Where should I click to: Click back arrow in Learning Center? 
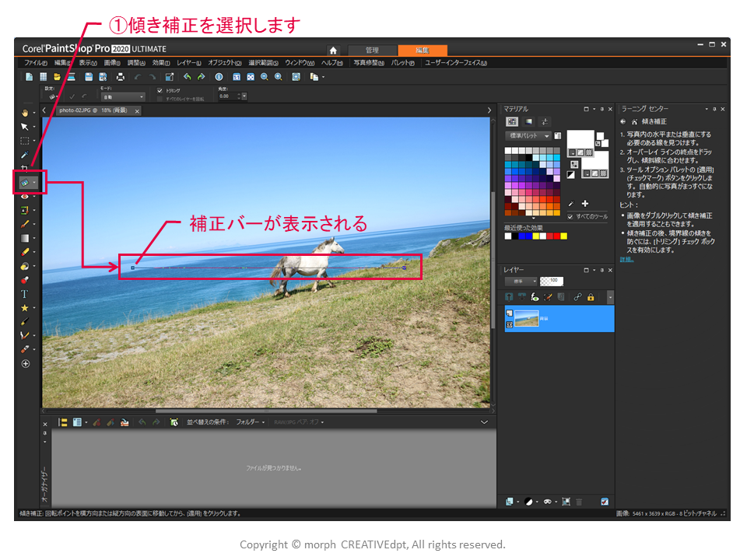pos(623,122)
